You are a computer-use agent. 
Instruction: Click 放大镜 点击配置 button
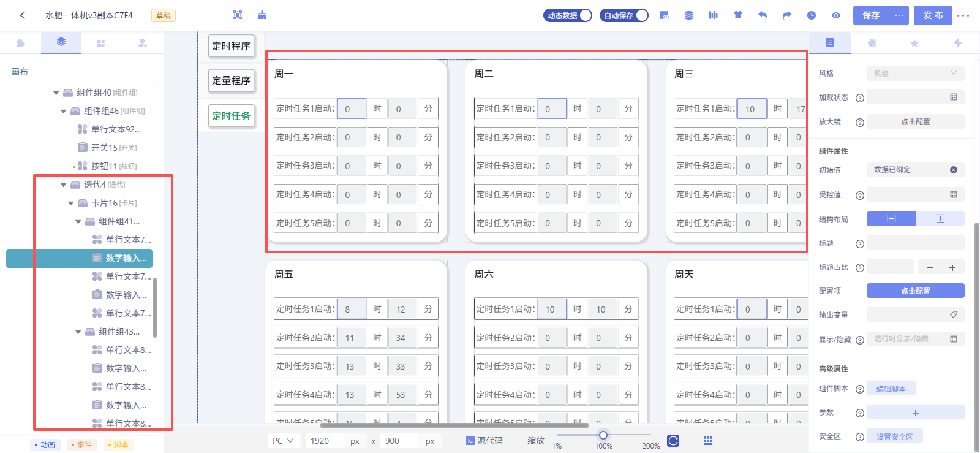[x=916, y=121]
